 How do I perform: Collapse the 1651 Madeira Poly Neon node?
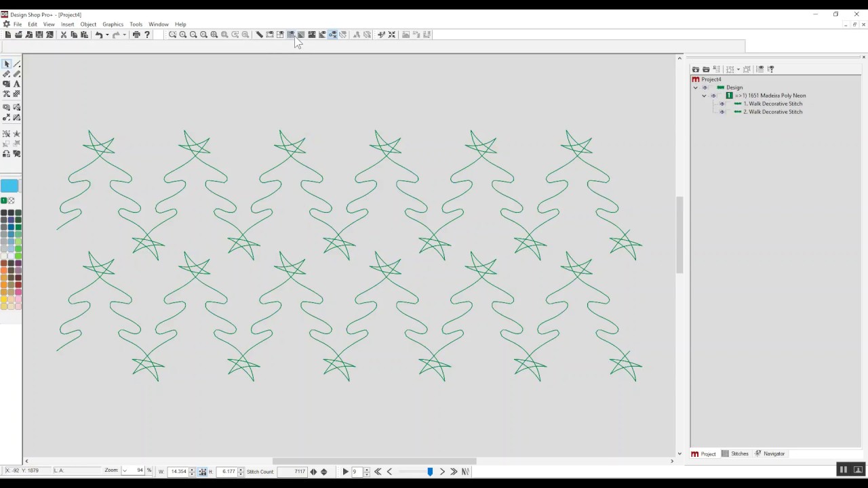pos(704,96)
